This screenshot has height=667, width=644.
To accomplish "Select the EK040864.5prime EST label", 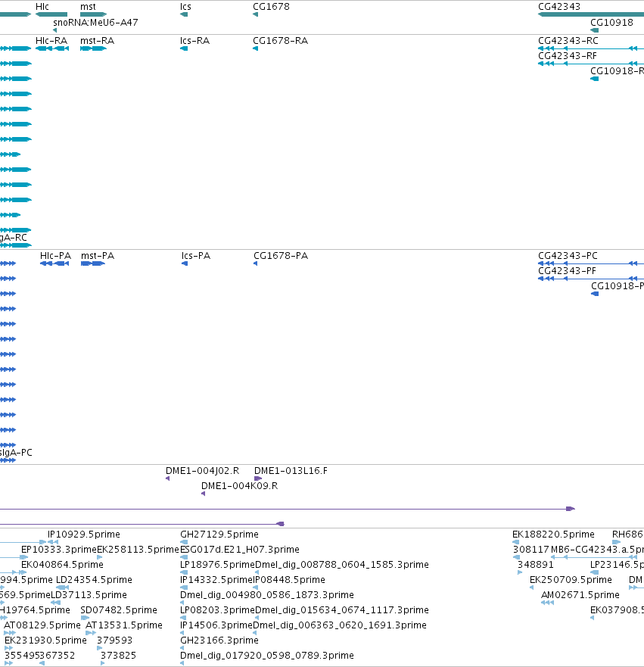I will (x=63, y=565).
